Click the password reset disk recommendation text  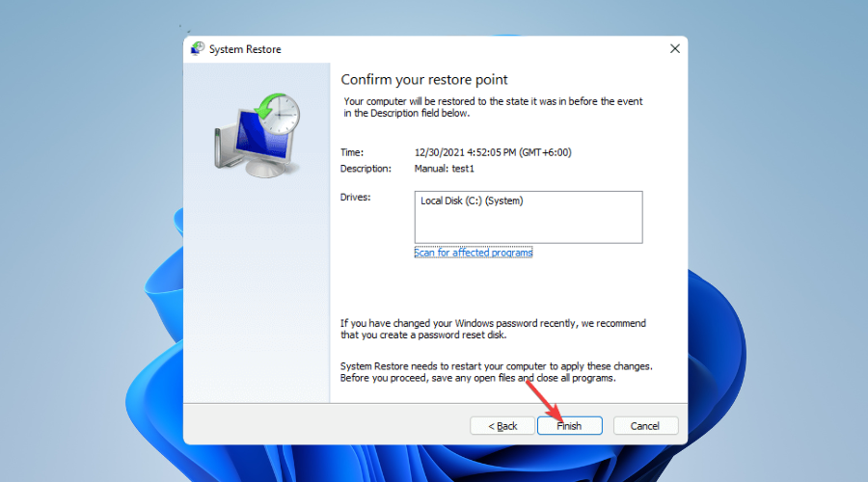coord(493,329)
